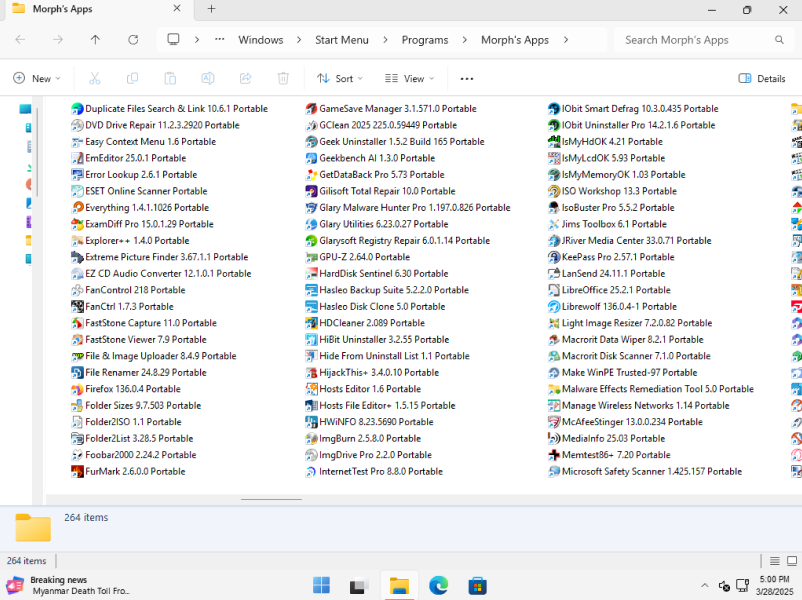Open Microsoft Store from taskbar
This screenshot has height=600, width=802.
477,585
